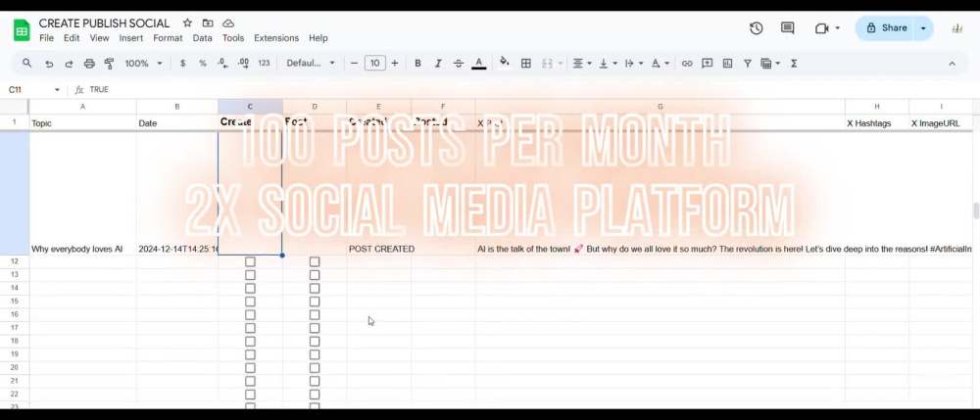Tick the Create checkbox in row 22
Image resolution: width=980 pixels, height=420 pixels.
250,395
